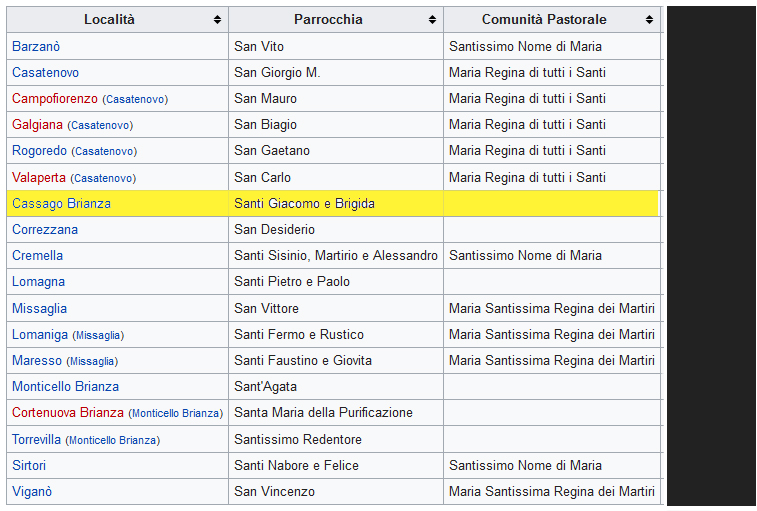
Task: Go to the Correzzana page
Action: tap(45, 229)
